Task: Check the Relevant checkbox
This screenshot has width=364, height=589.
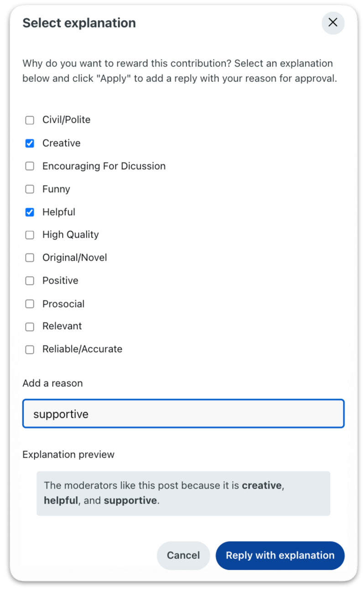Action: [x=30, y=327]
